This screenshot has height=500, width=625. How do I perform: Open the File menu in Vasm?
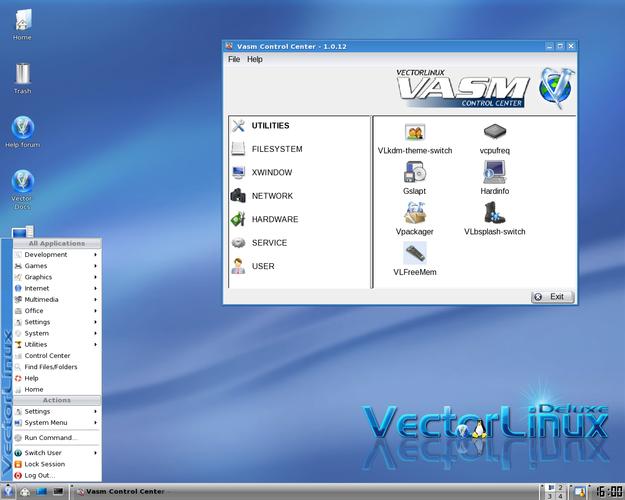[x=234, y=59]
